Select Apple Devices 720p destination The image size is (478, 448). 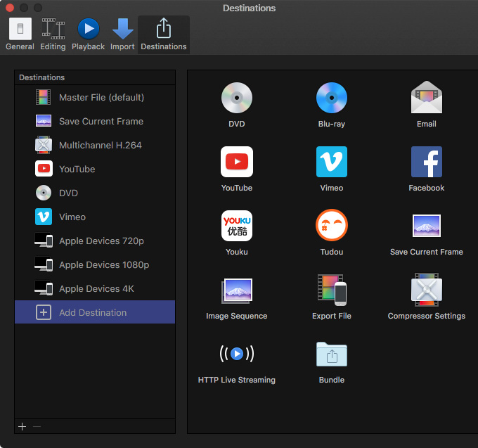point(95,241)
